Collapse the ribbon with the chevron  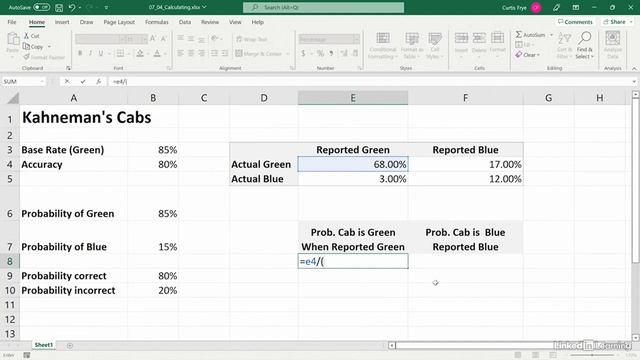(x=634, y=69)
